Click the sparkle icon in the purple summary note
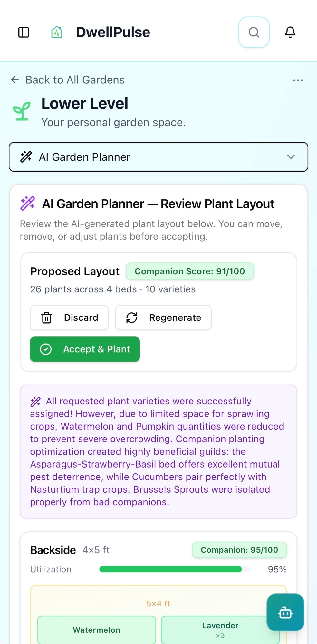The width and height of the screenshot is (317, 644). point(35,401)
